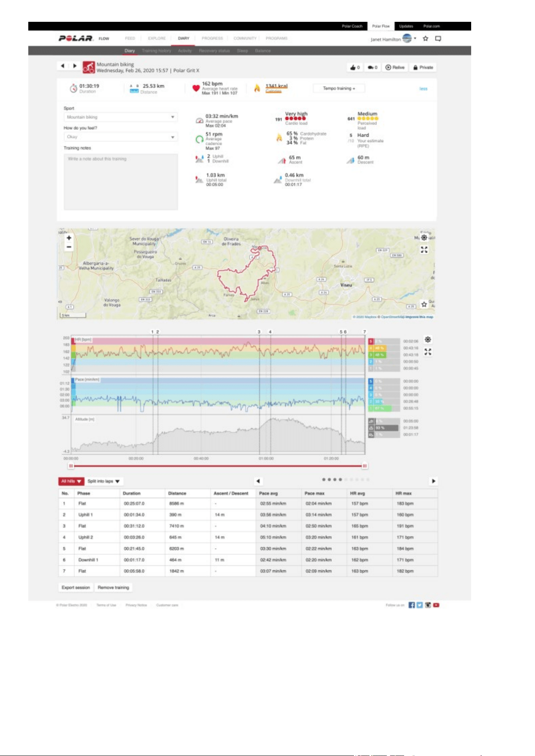Open the Sport Mountain biking dropdown

(x=121, y=117)
